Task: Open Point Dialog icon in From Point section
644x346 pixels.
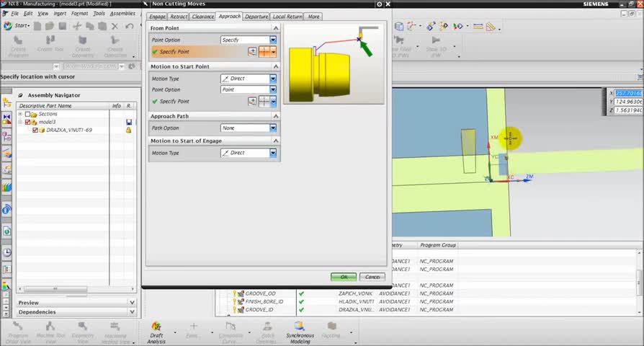Action: (x=252, y=52)
